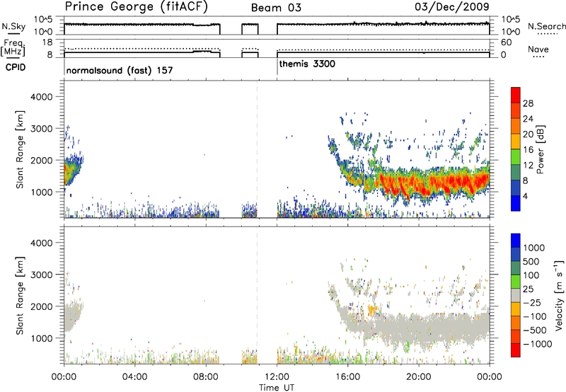Click the '12:00' time tick label
The image size is (566, 392).
click(x=277, y=377)
